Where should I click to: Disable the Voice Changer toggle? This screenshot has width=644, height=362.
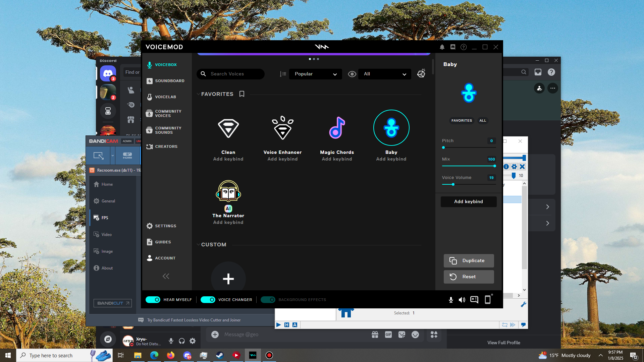(x=208, y=300)
